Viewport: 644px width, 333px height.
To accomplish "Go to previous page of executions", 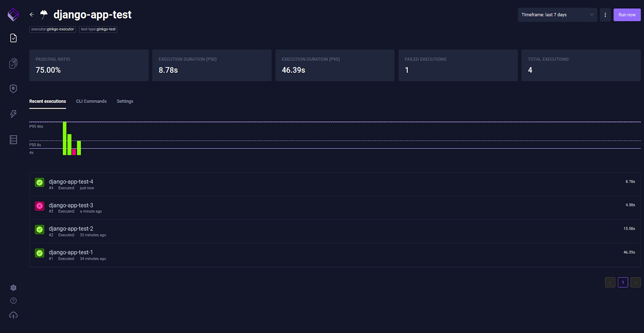I will tap(610, 282).
